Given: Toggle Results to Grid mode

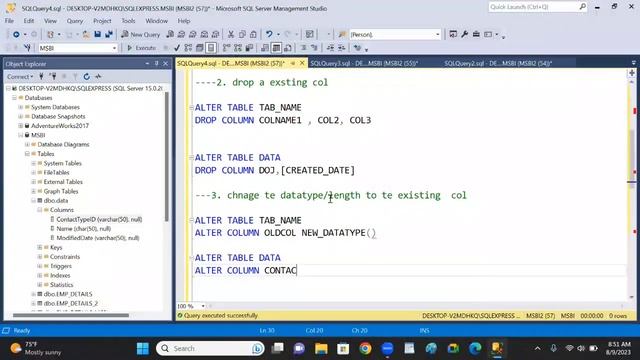Looking at the screenshot, I should 276,48.
